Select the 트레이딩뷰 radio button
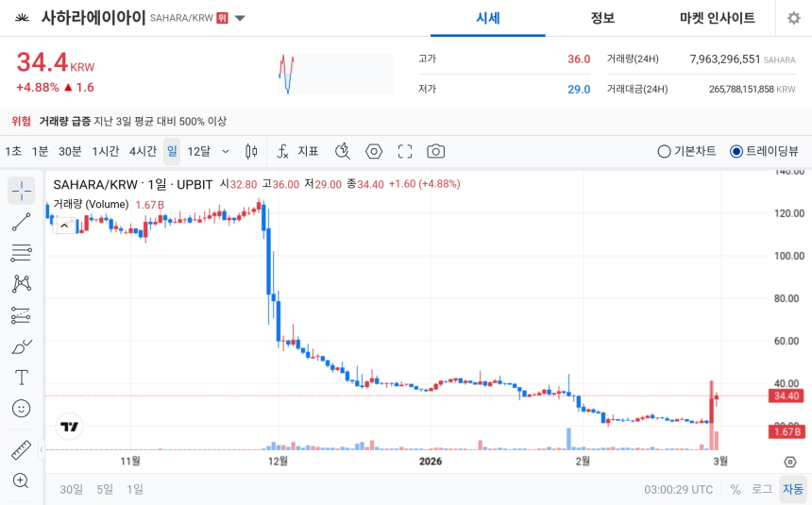The width and height of the screenshot is (812, 505). point(736,151)
